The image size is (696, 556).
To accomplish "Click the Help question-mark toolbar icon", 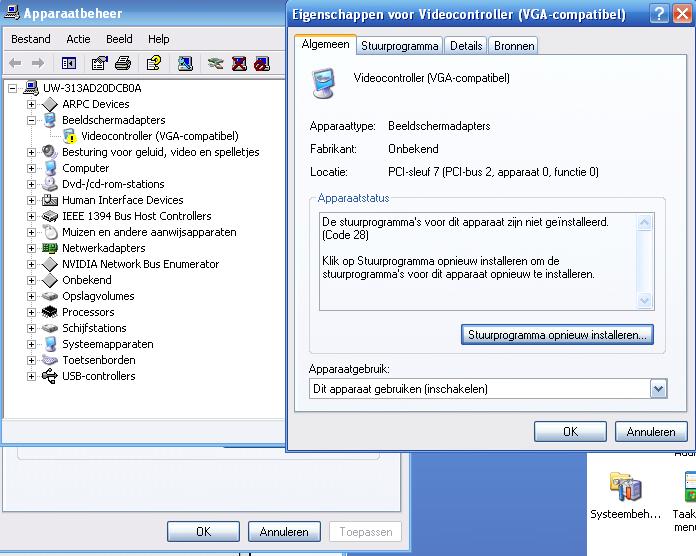I will (154, 63).
